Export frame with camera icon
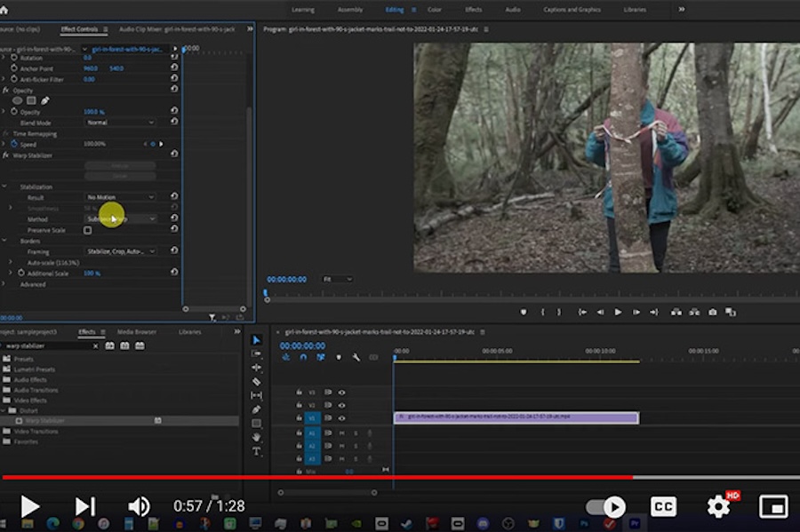The image size is (800, 532). coord(713,312)
